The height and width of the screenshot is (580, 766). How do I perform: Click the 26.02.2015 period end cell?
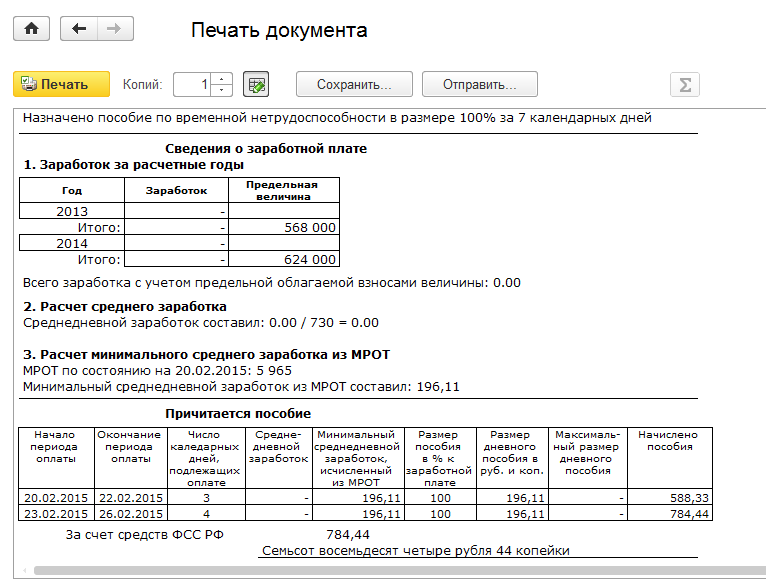click(129, 513)
